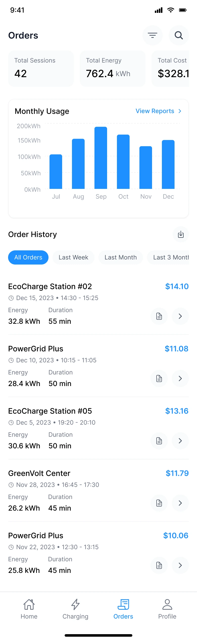Expand EcoCharge Station #05 order chevron
This screenshot has width=197, height=644.
click(180, 441)
